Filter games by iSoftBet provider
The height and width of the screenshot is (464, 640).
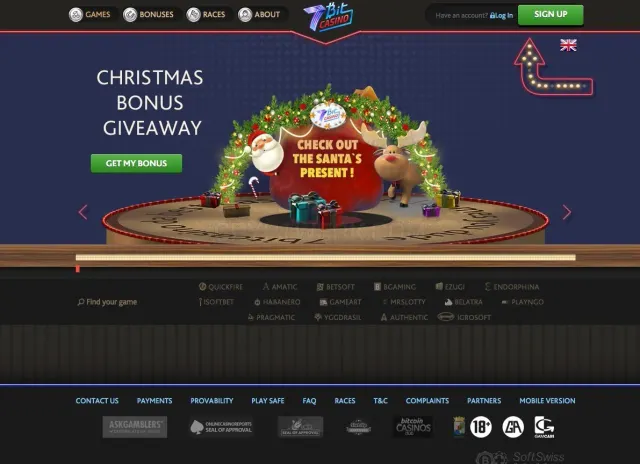point(216,302)
